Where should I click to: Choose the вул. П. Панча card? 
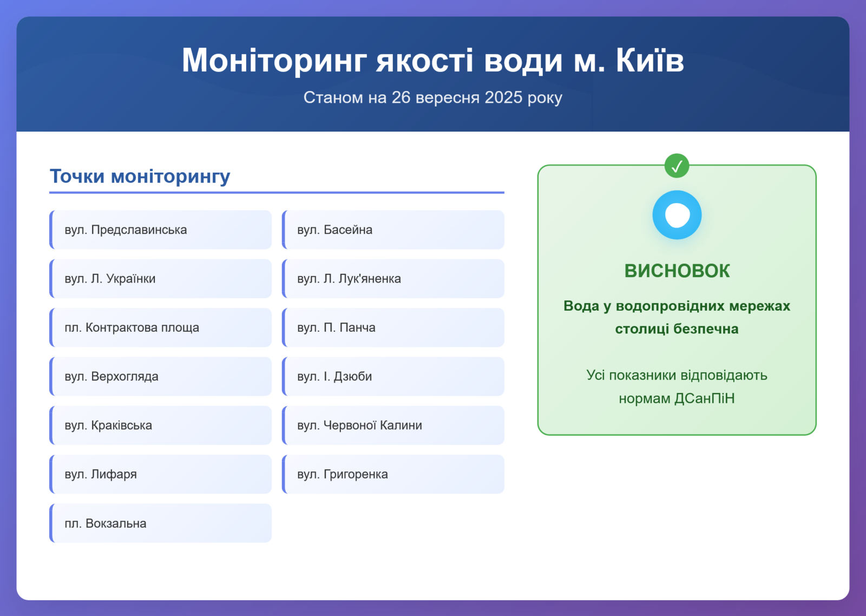click(393, 327)
